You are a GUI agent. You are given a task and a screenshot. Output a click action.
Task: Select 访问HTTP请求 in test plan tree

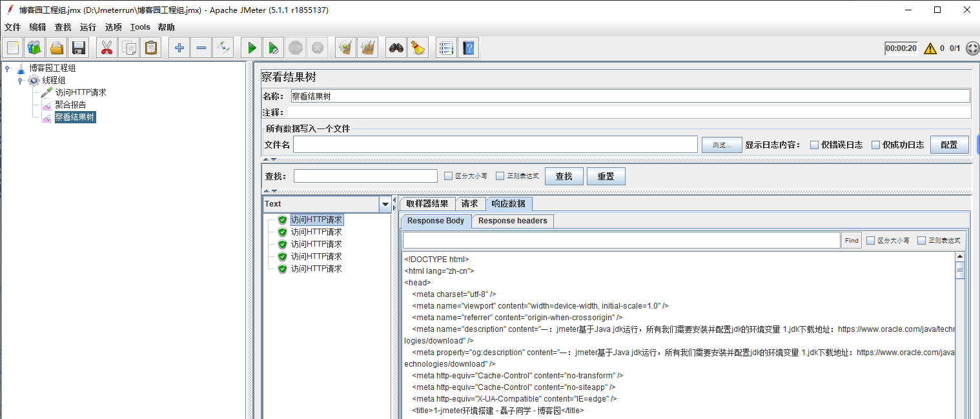81,92
